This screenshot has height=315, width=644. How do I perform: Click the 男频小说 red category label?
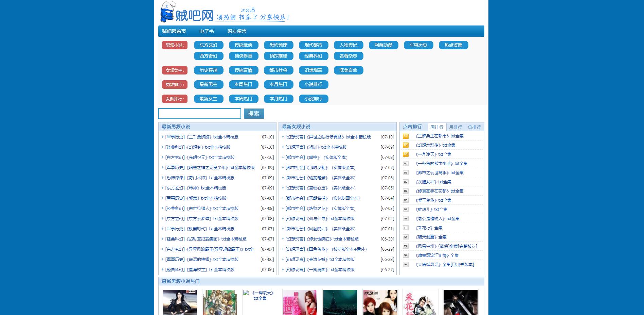point(175,45)
